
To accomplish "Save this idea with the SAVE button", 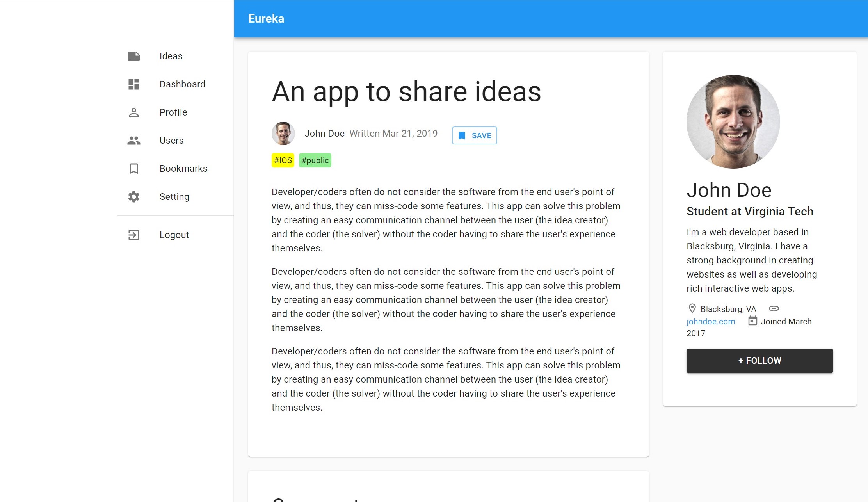I will click(x=474, y=135).
